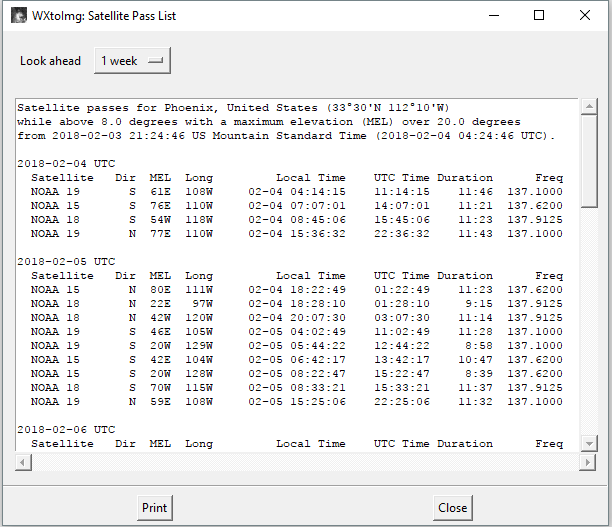Click the WXtoImg app icon in title bar
The width and height of the screenshot is (612, 527).
coord(18,16)
